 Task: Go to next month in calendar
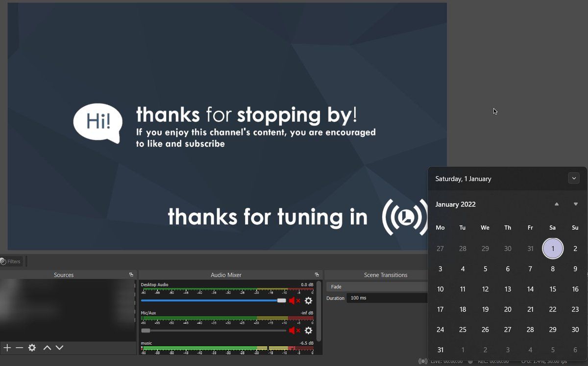click(x=576, y=204)
